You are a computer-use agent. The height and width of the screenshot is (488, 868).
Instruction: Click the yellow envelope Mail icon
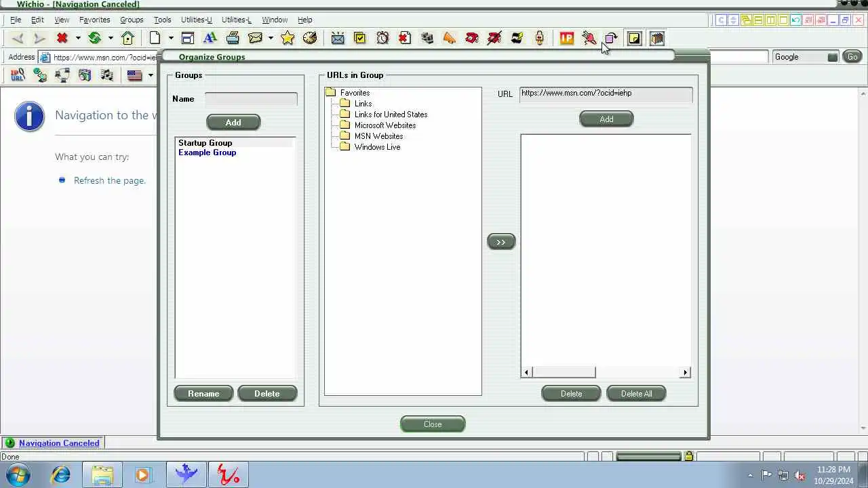tap(256, 39)
